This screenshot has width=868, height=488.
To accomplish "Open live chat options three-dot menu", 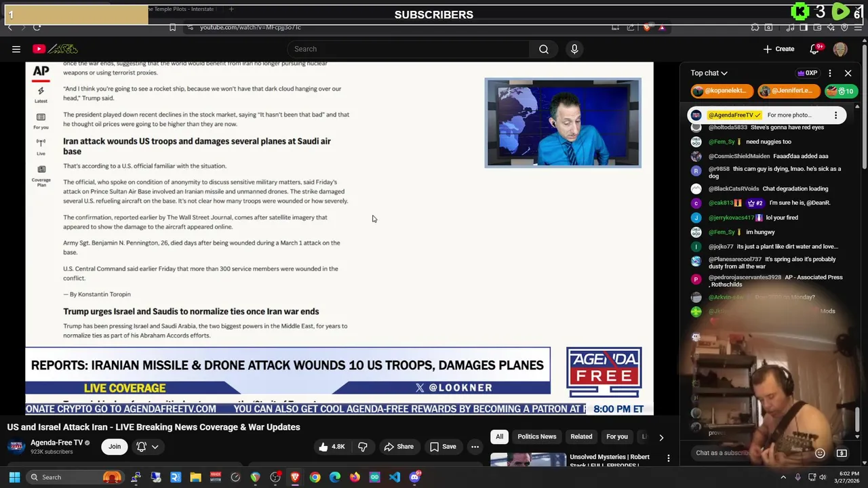I will (x=829, y=73).
